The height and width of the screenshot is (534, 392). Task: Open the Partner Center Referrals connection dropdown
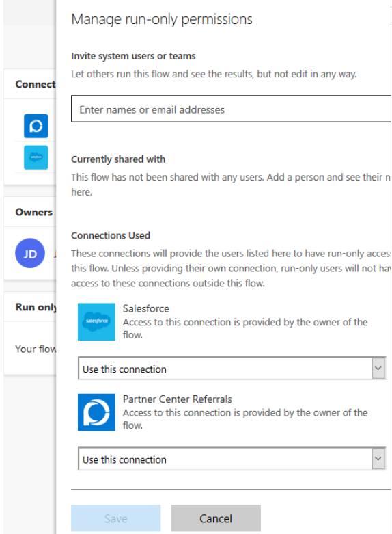(232, 459)
